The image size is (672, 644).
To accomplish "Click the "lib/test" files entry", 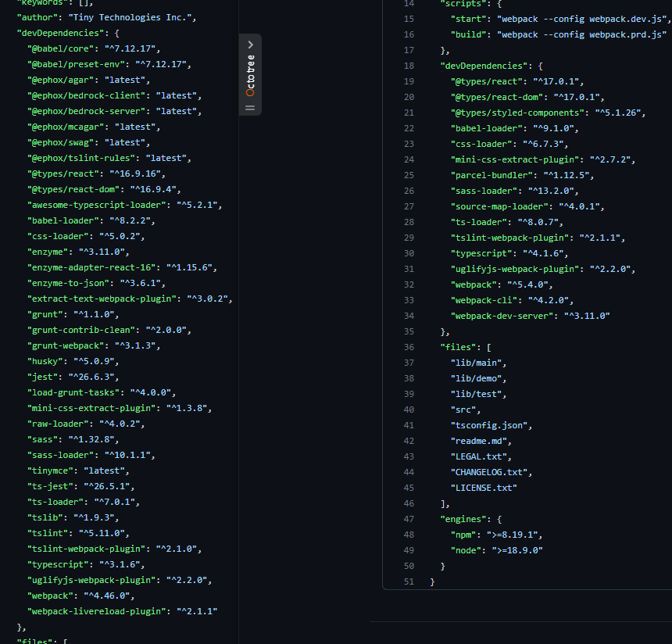I will coord(476,394).
